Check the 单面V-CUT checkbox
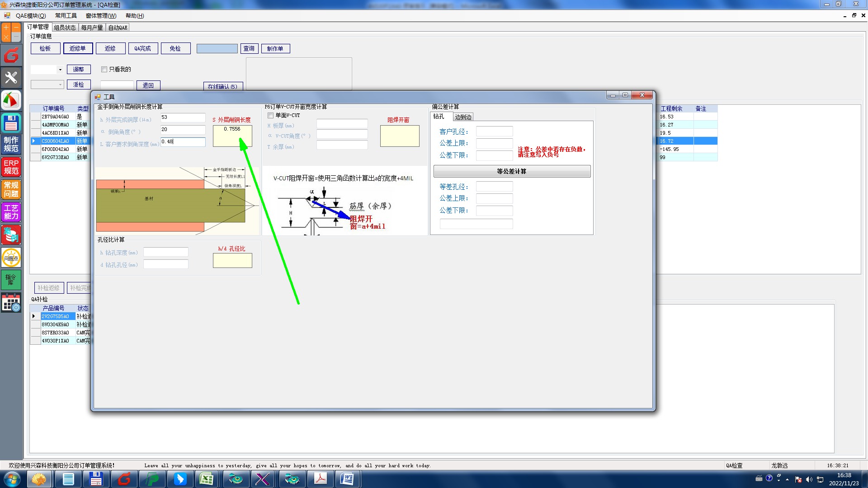The width and height of the screenshot is (868, 488). click(x=271, y=116)
